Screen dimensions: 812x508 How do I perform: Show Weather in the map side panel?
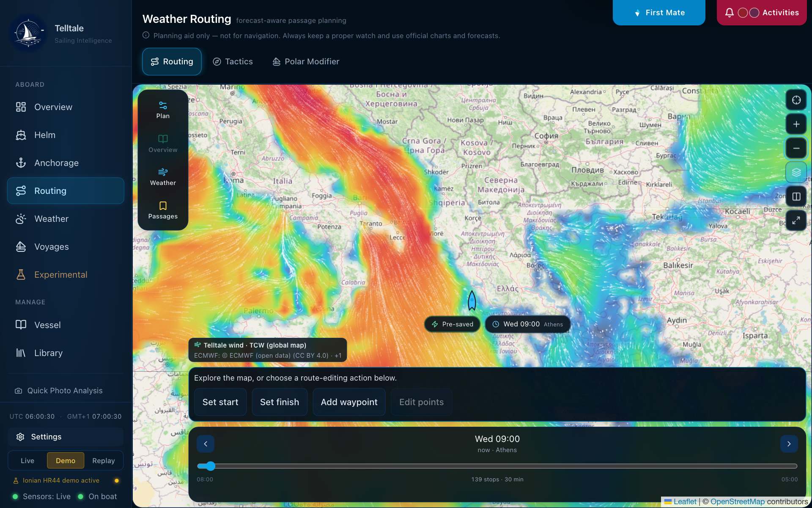(163, 177)
